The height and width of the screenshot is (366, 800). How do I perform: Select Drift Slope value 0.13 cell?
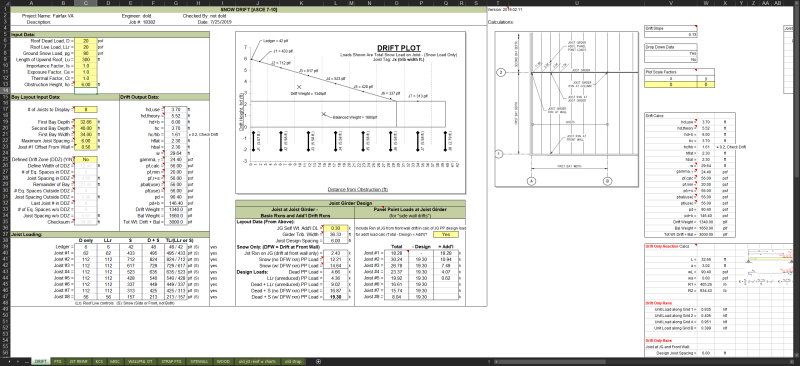[x=670, y=34]
